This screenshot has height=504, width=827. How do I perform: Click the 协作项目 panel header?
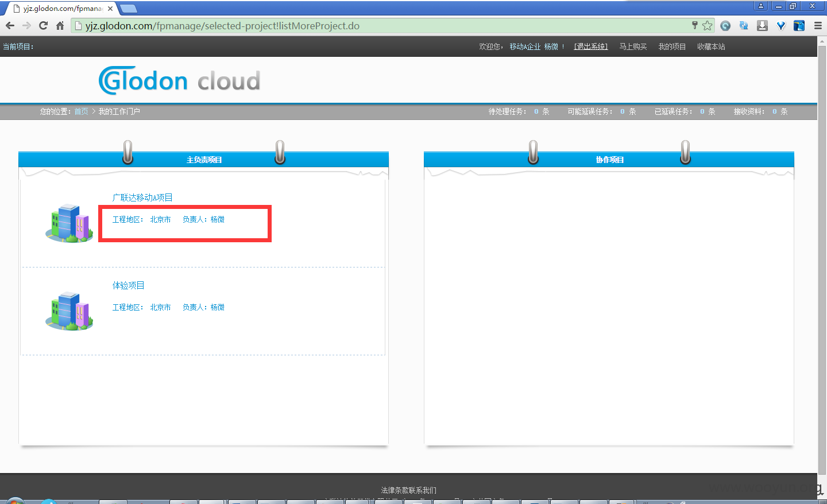coord(609,160)
